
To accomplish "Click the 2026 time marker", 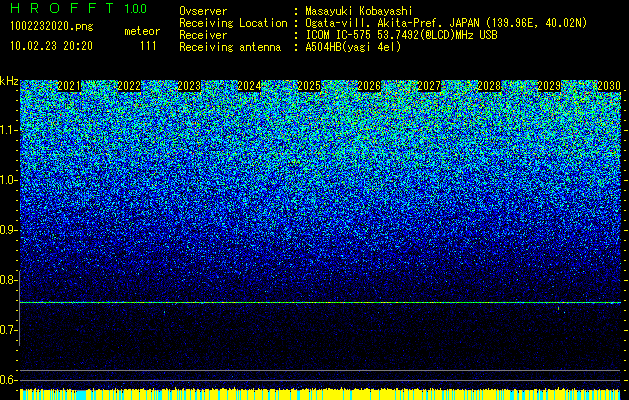I will tap(369, 86).
